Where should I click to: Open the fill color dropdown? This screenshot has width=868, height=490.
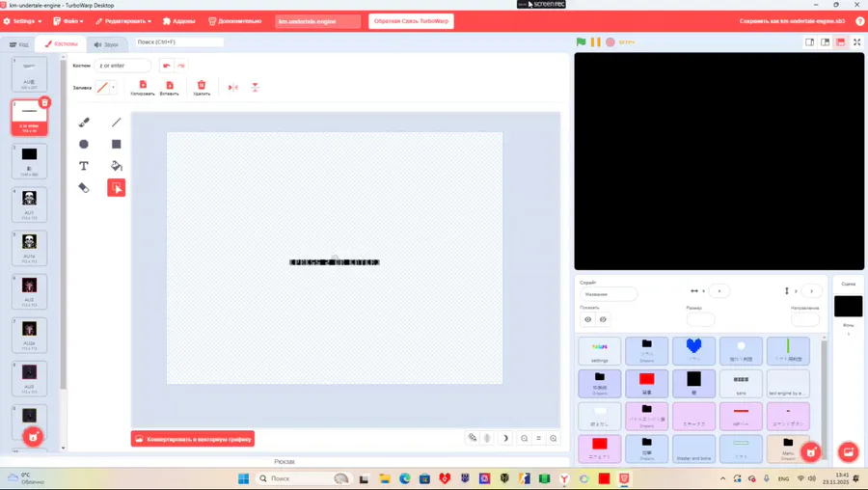tap(114, 88)
